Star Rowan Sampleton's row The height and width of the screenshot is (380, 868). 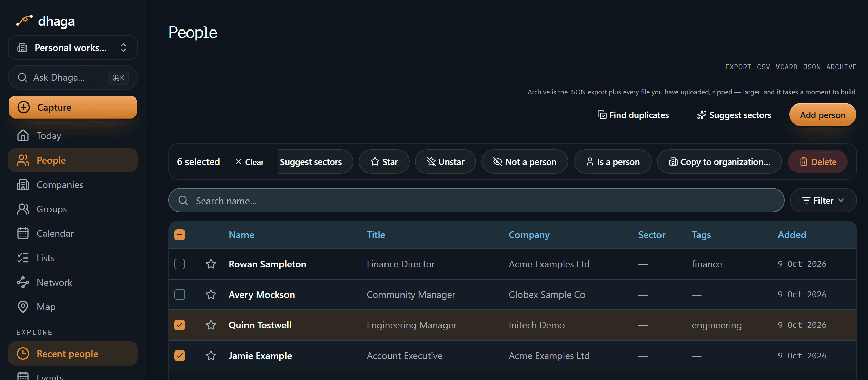click(211, 264)
